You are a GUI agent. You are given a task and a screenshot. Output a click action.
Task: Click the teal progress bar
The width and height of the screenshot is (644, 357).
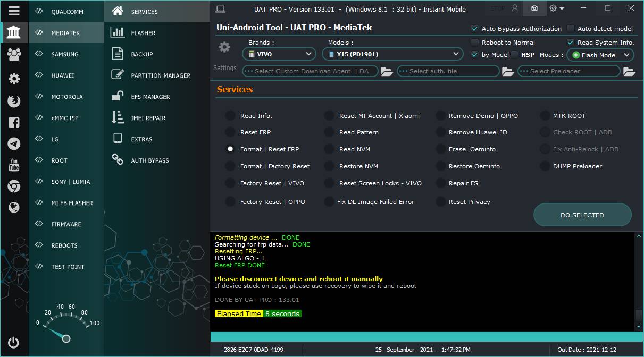[427, 337]
